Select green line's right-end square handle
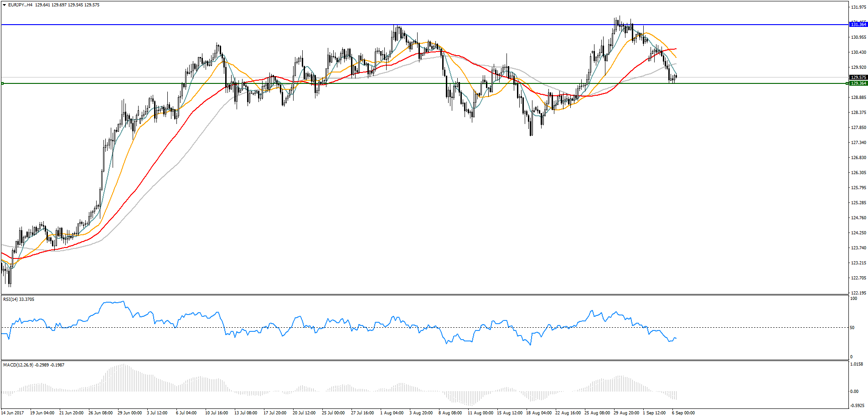Viewport: 868px width, 418px height. [x=847, y=83]
